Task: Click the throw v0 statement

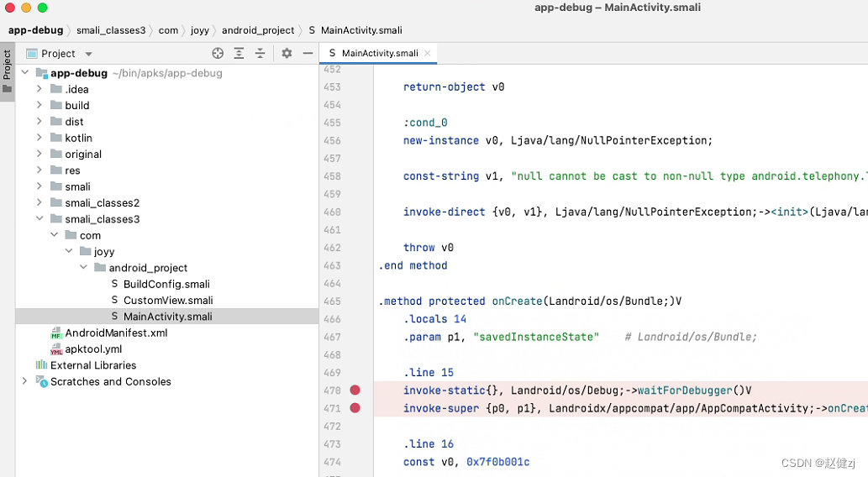Action: pyautogui.click(x=429, y=248)
